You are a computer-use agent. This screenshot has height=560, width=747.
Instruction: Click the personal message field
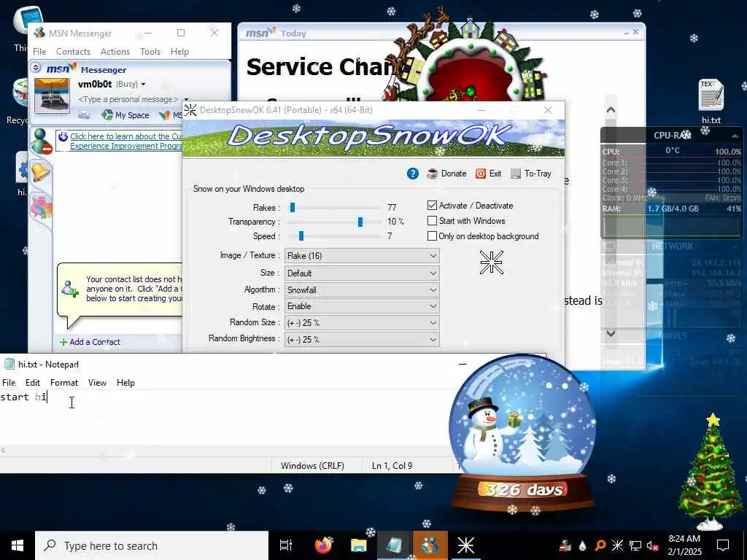coord(127,99)
